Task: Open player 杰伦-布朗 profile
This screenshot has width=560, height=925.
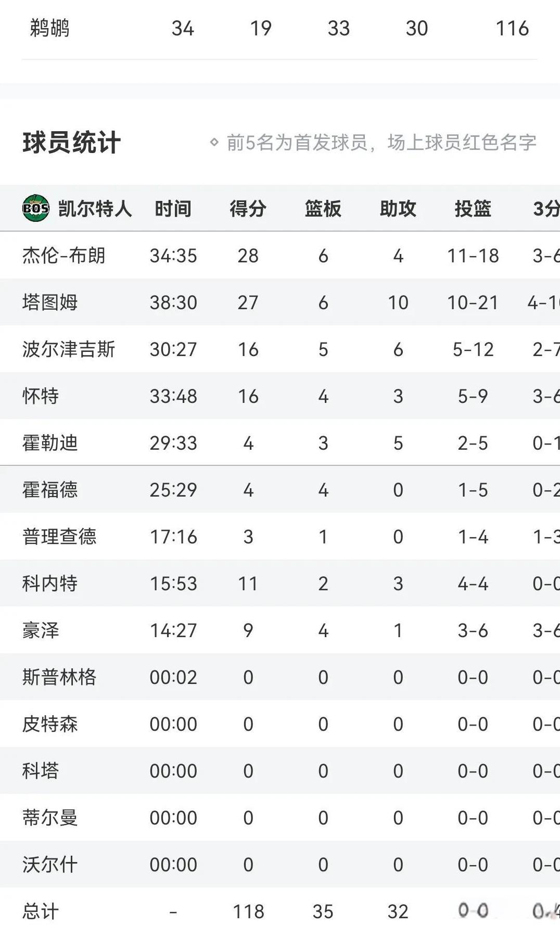Action: click(63, 256)
